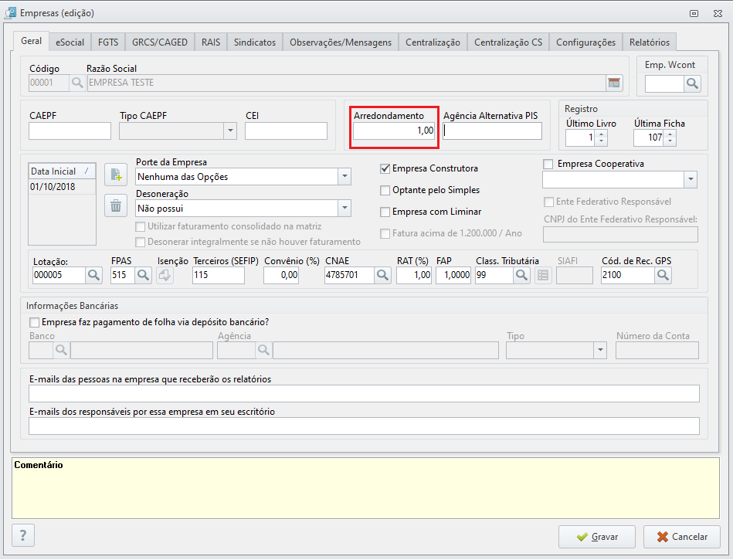The height and width of the screenshot is (560, 733).
Task: Switch to the eSocial tab
Action: pos(70,42)
